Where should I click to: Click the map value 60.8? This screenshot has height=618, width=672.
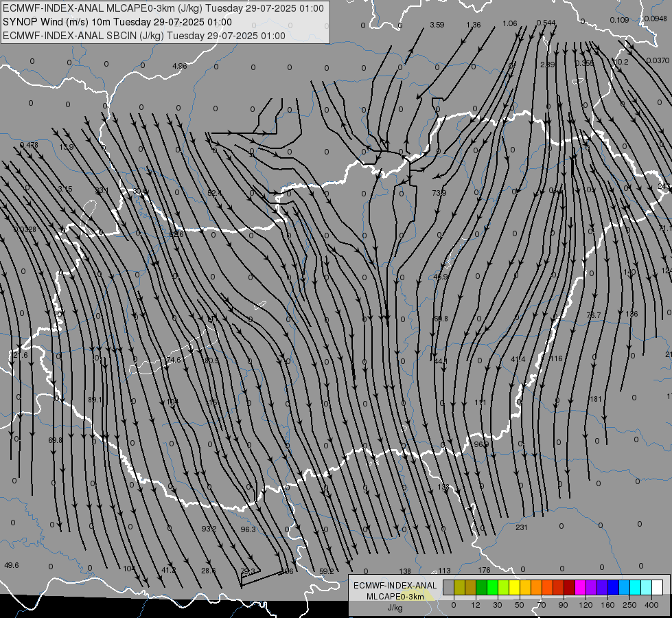tap(441, 319)
